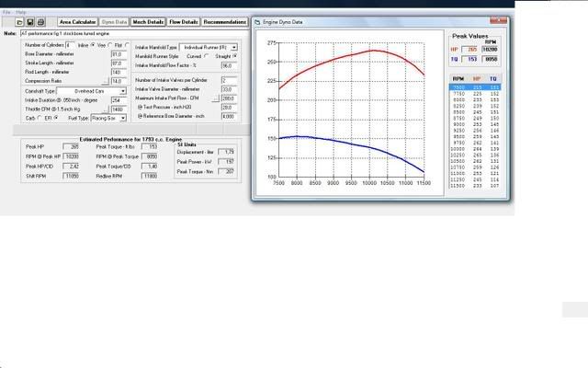Click the Open file toolbar icon
This screenshot has width=588, height=368.
point(18,20)
